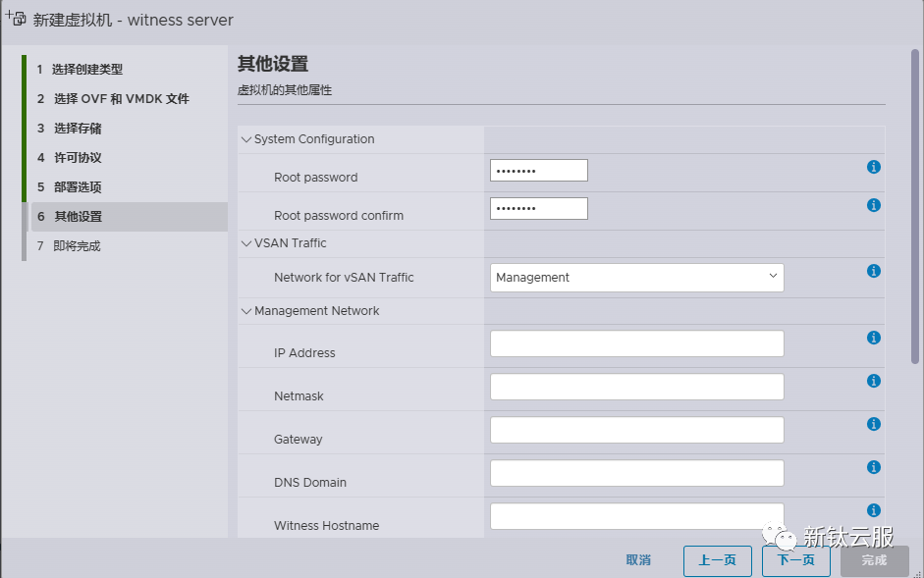The height and width of the screenshot is (578, 924).
Task: Select step 7 即将完成
Action: pos(70,246)
